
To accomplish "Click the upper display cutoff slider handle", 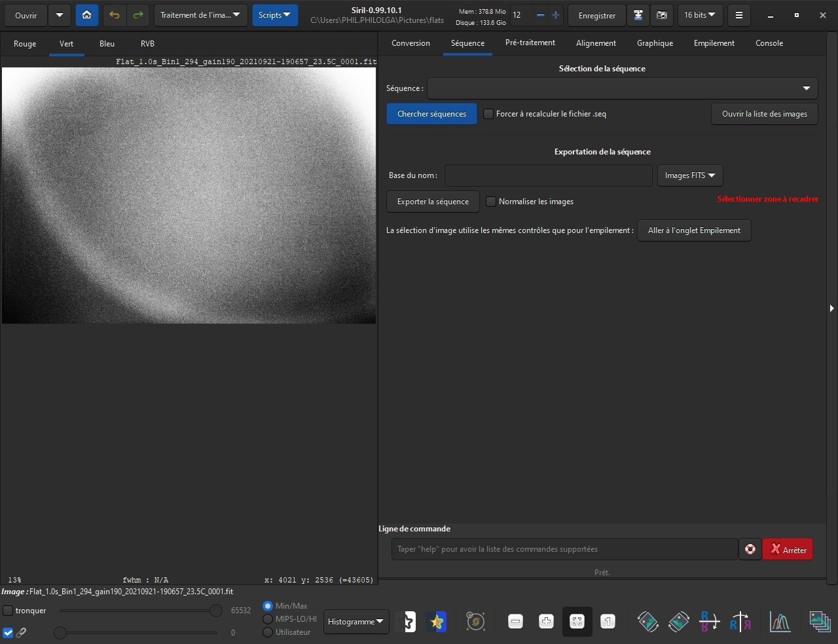I will coord(215,611).
